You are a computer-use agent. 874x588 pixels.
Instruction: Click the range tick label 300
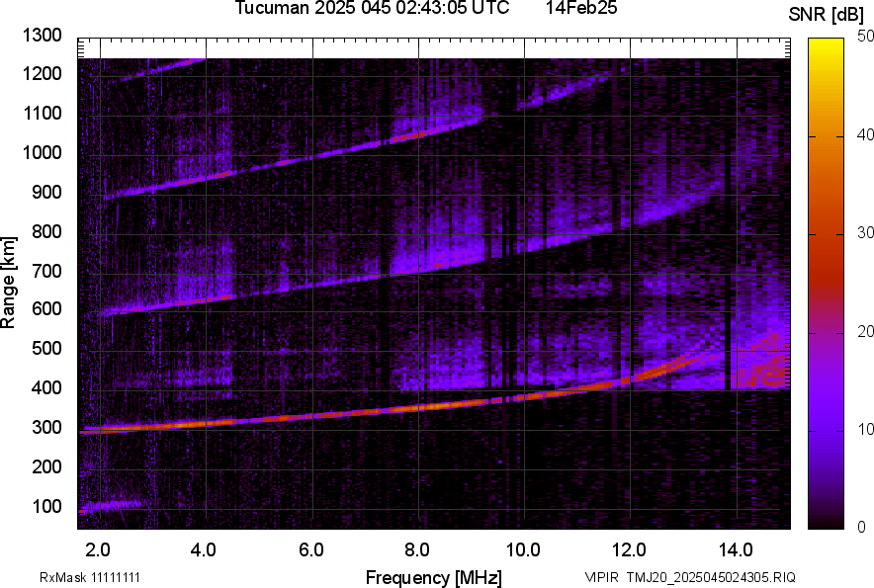(x=46, y=428)
